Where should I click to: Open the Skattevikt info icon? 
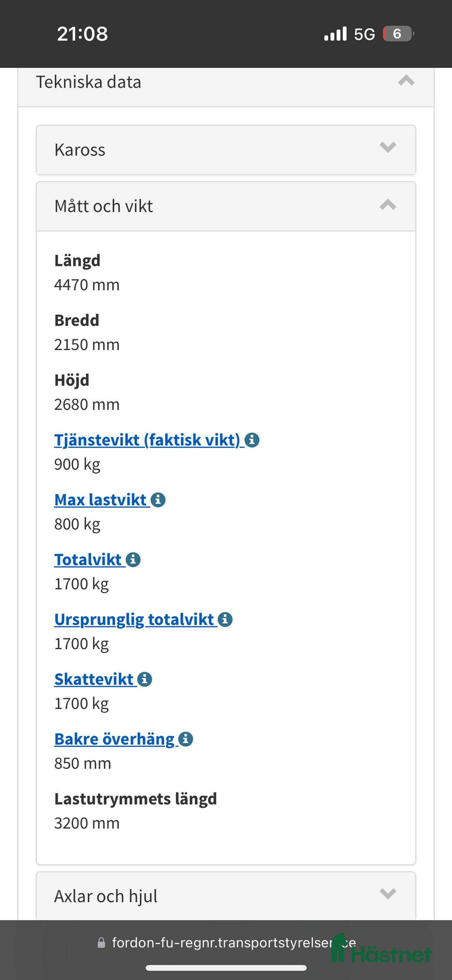[144, 679]
